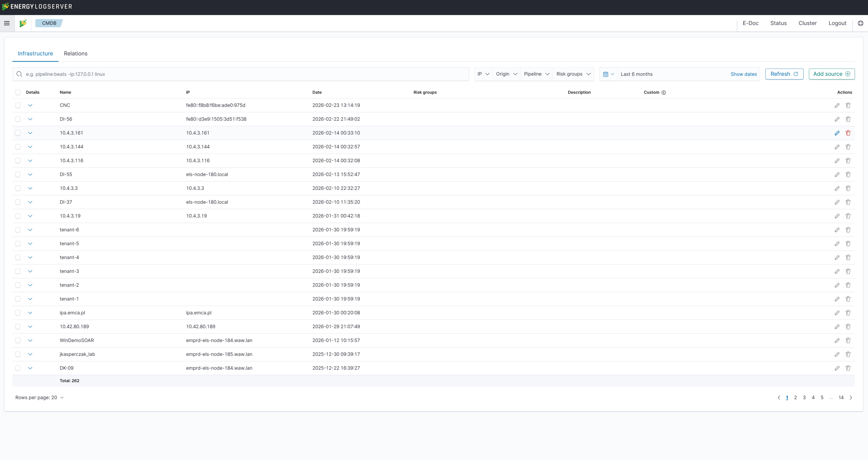Open help via the globe icon top right

pyautogui.click(x=861, y=23)
